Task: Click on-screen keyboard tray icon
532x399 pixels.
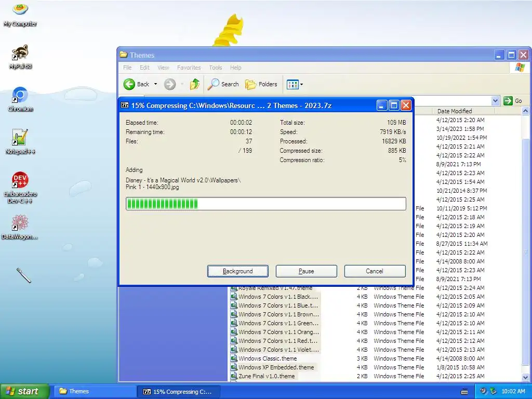Action: 464,392
